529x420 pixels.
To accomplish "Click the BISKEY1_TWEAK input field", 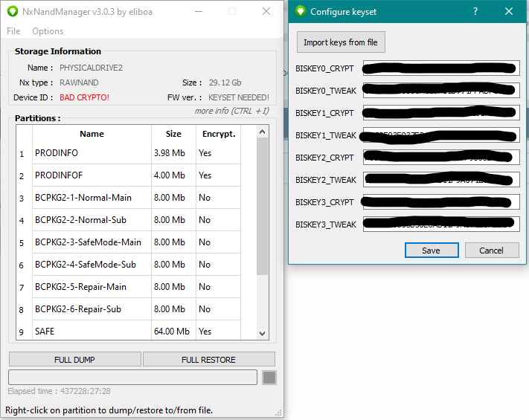I will click(x=441, y=135).
